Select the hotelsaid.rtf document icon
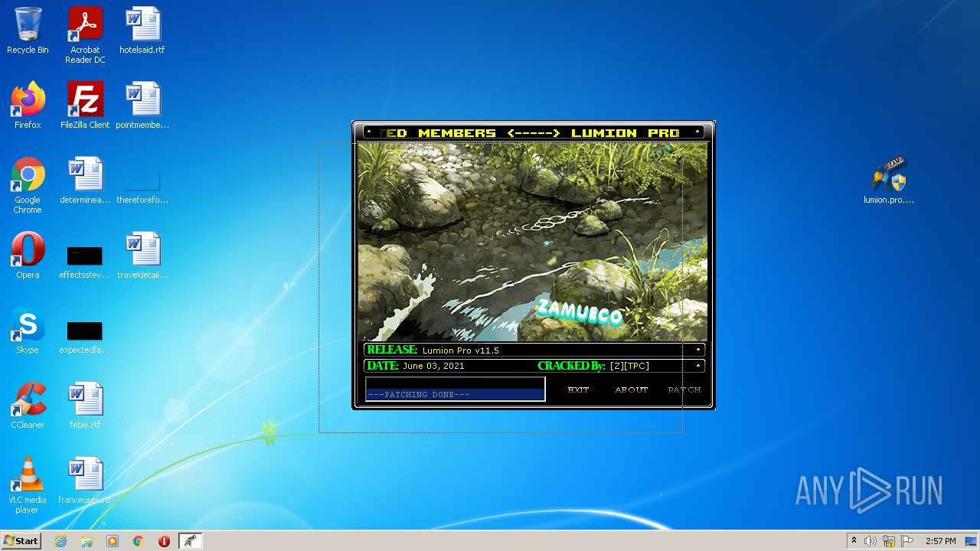Viewport: 980px width, 551px height. pos(142,31)
